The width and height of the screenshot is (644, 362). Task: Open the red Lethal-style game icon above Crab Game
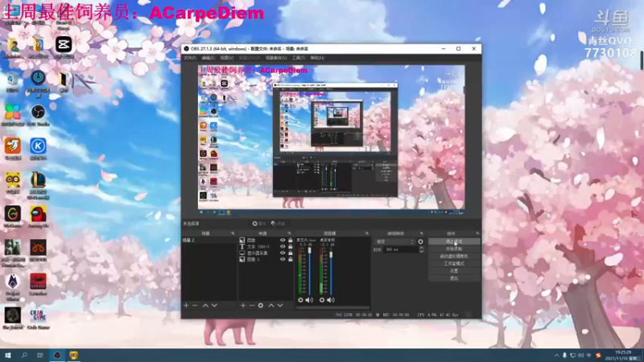38,285
